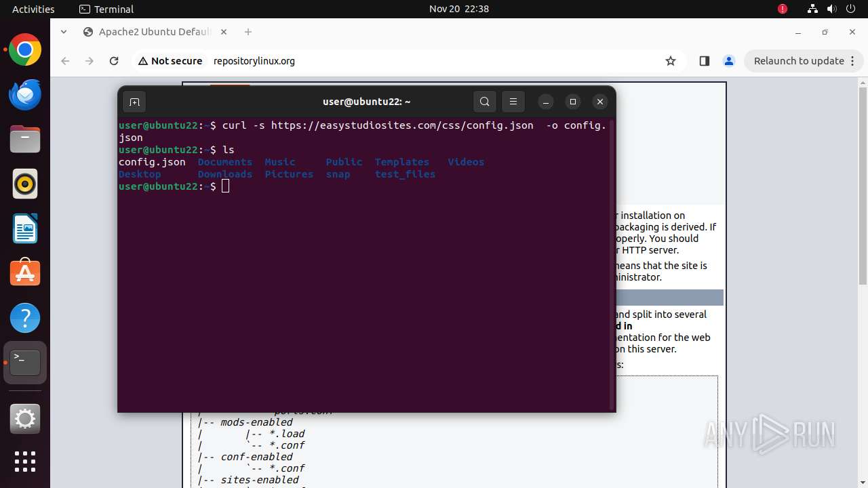Open network status icon in top bar

812,9
